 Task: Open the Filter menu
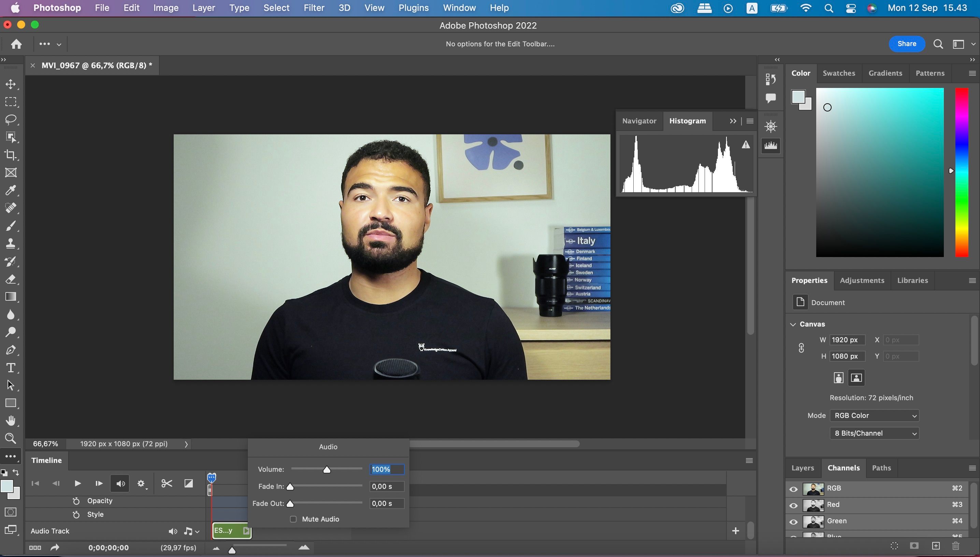(x=313, y=7)
